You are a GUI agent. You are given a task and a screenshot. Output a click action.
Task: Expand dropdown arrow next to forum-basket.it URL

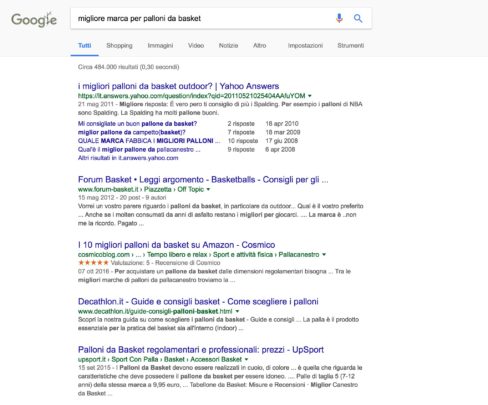(x=208, y=189)
